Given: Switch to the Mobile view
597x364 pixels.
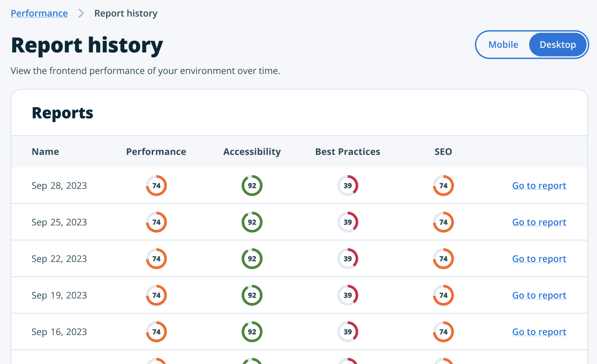Looking at the screenshot, I should point(503,45).
